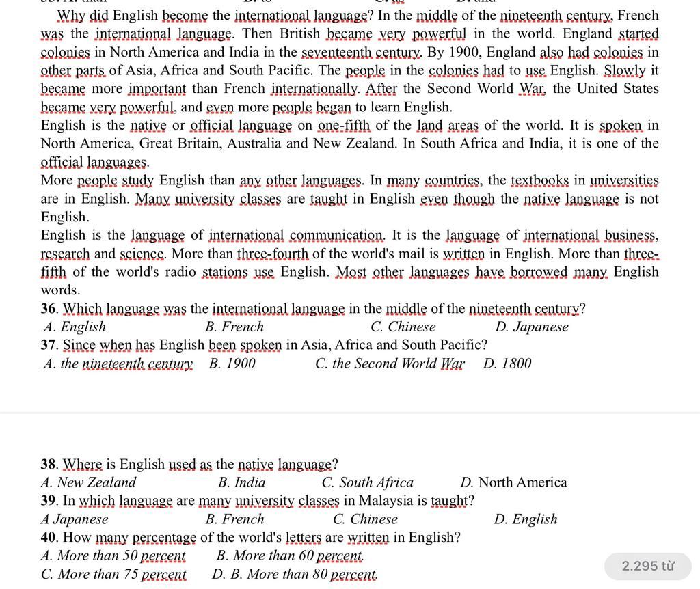Click question 37 about Asia, Africa, South Pacific

pyautogui.click(x=264, y=345)
